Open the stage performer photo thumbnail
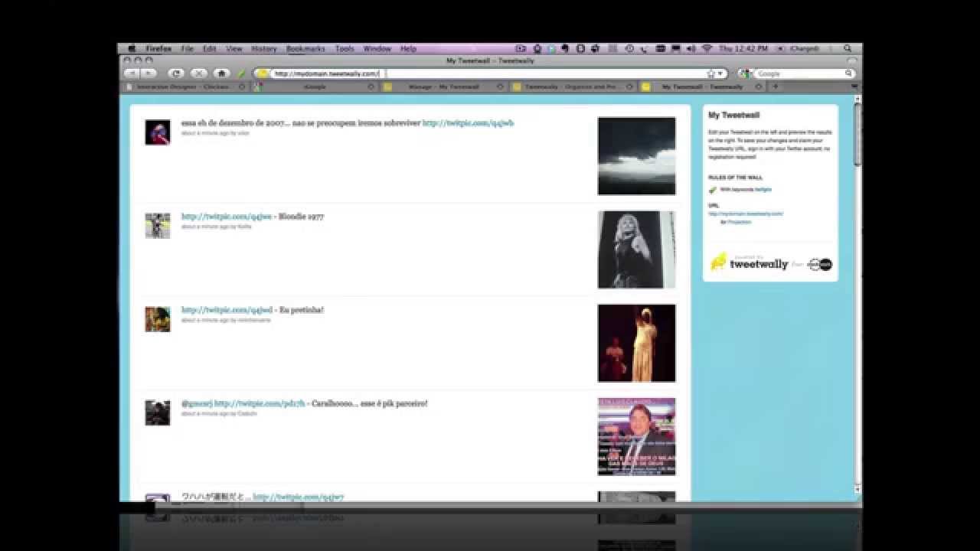 pyautogui.click(x=637, y=343)
